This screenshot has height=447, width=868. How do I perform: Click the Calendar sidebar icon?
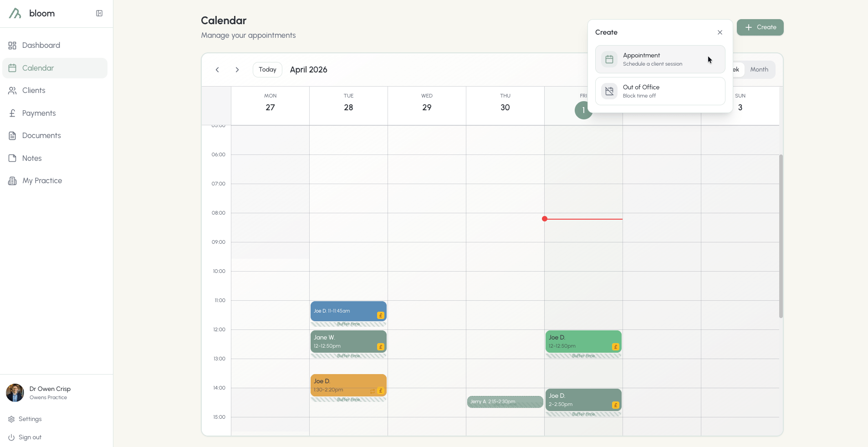(x=12, y=68)
